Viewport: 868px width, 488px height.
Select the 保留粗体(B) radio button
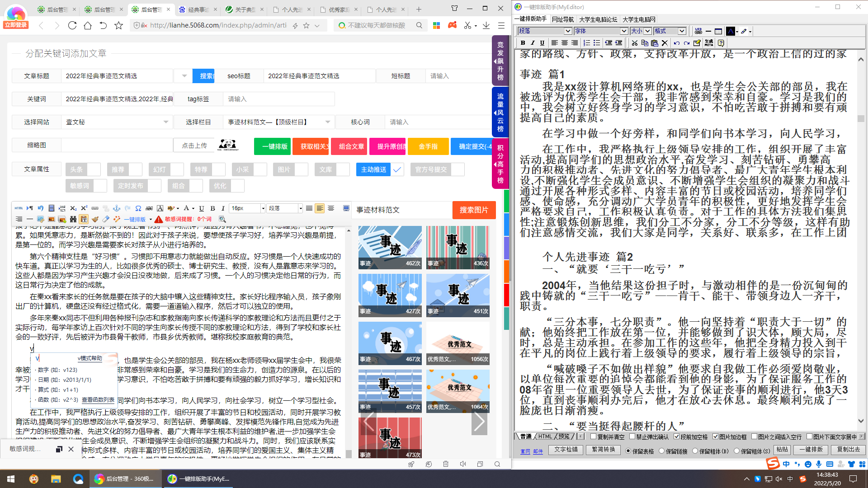point(695,450)
